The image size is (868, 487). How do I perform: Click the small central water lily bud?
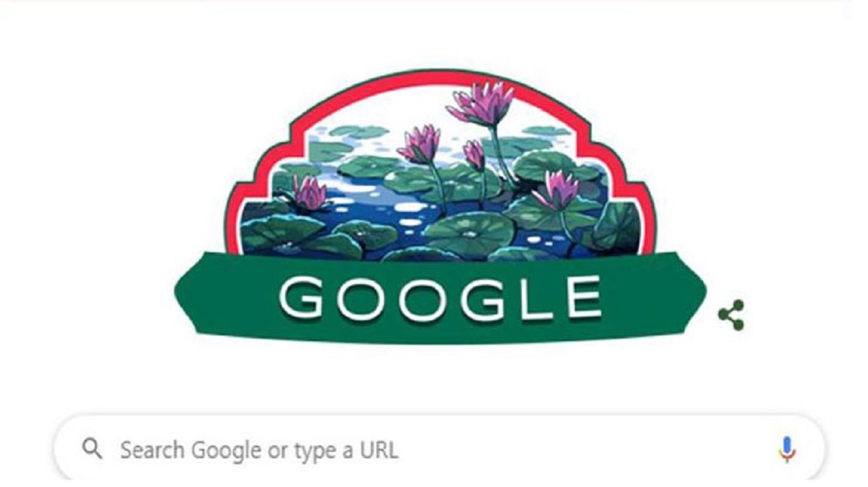coord(474,155)
